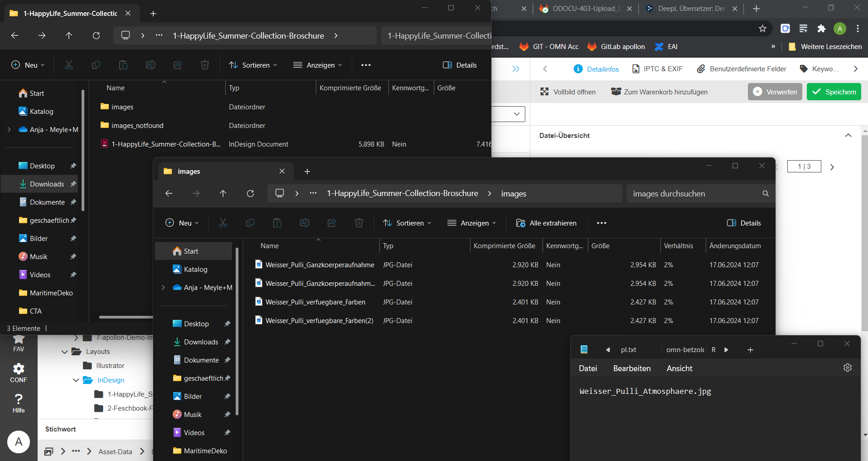This screenshot has height=461, width=868.
Task: Click into the images durchsuchen search field
Action: (x=689, y=193)
